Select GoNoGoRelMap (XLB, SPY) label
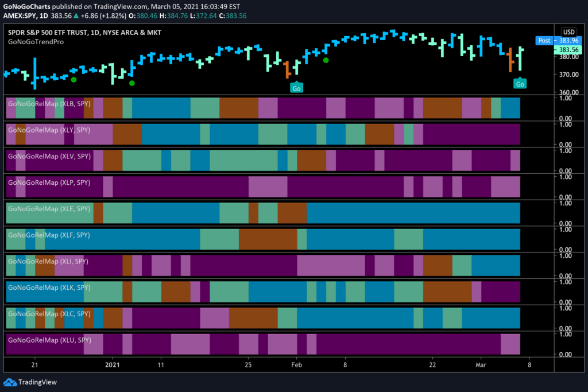Image resolution: width=588 pixels, height=392 pixels. click(49, 104)
